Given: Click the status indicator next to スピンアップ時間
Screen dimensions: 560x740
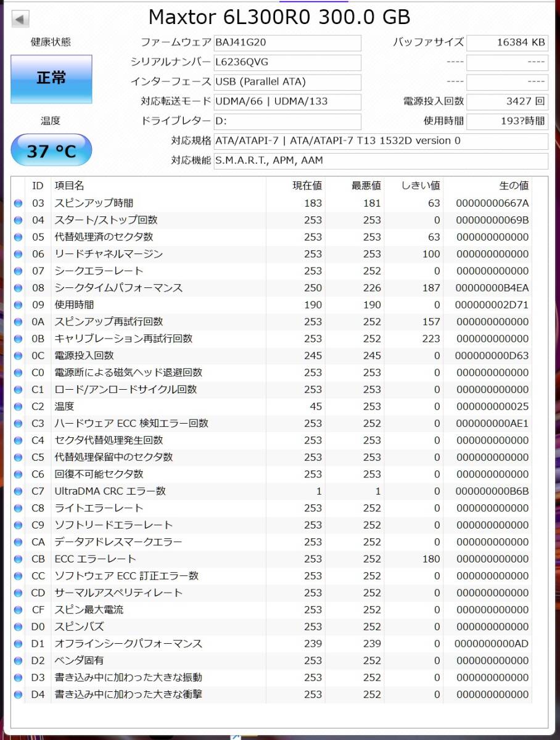Looking at the screenshot, I should (x=19, y=202).
